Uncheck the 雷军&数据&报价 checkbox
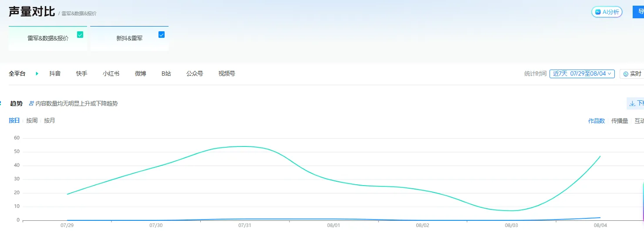Viewport: 644px width, 236px height. click(x=80, y=35)
